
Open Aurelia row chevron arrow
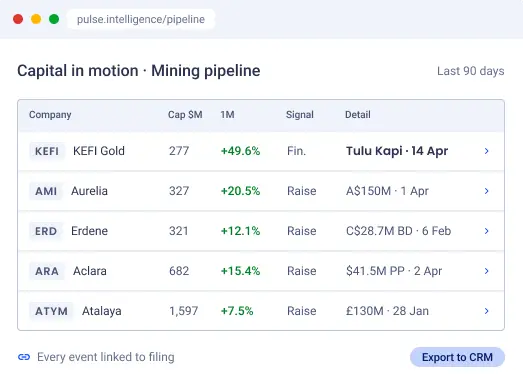[x=486, y=191]
